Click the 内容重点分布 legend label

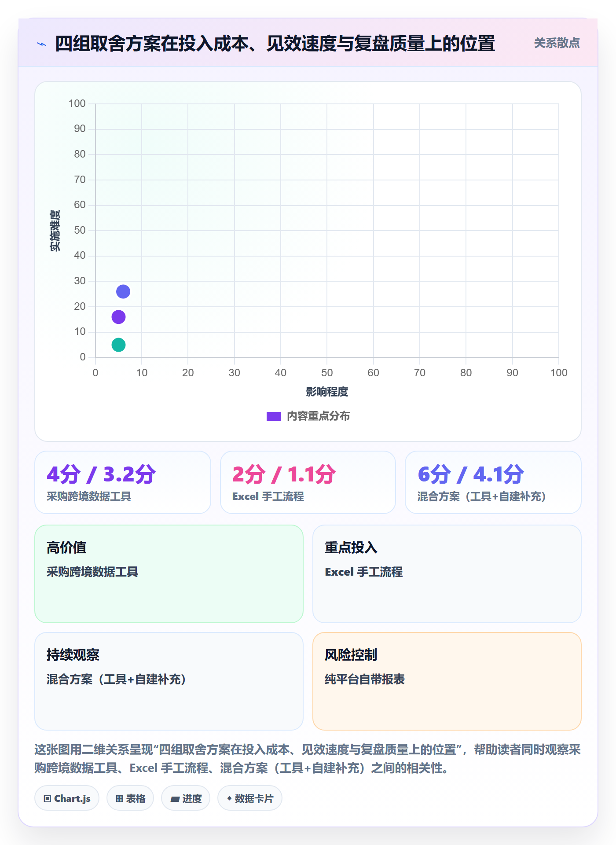pos(318,416)
